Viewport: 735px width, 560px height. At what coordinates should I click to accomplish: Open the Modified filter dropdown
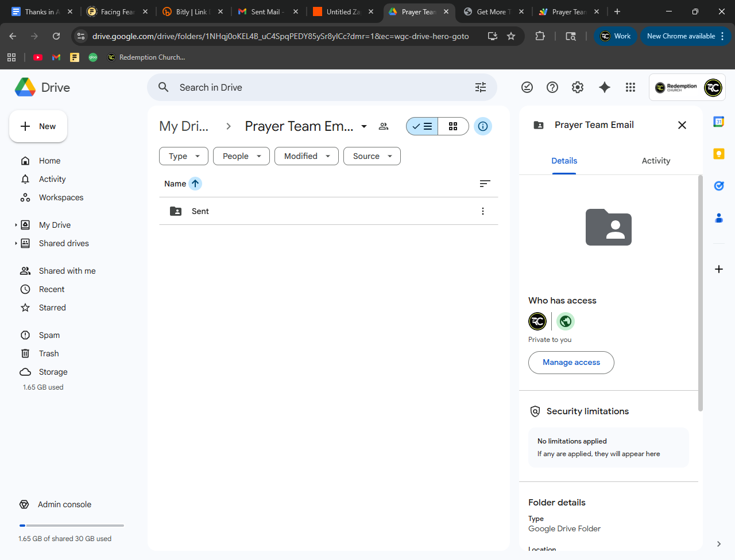[x=307, y=156]
